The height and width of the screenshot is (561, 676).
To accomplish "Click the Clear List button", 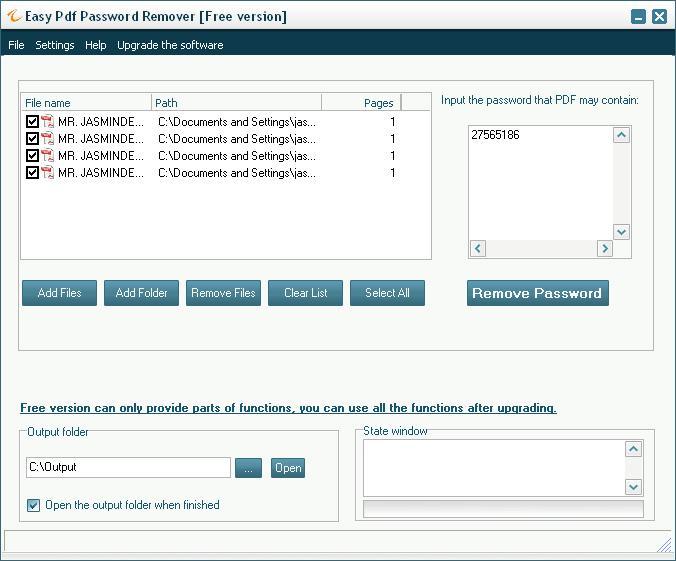I will pos(305,293).
